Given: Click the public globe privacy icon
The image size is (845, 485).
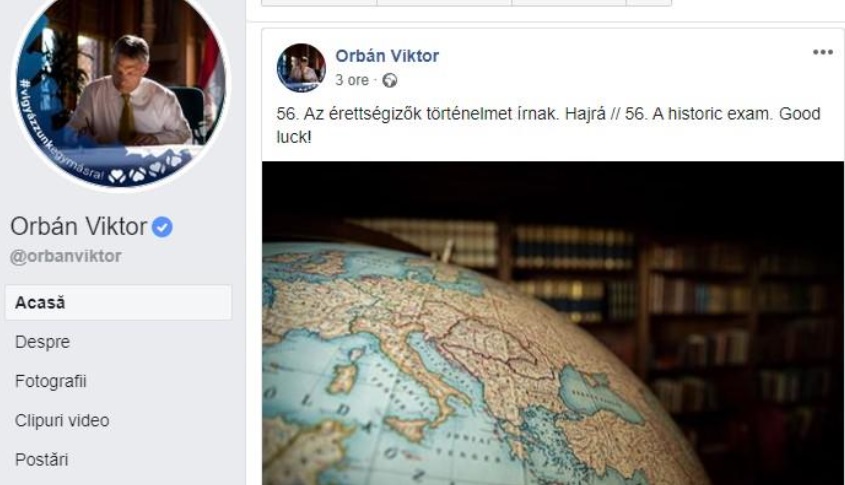Looking at the screenshot, I should [390, 81].
